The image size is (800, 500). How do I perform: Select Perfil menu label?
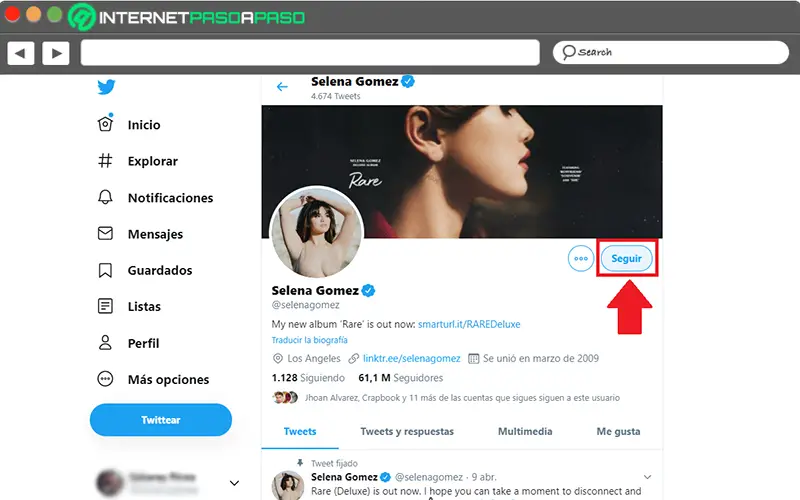(143, 343)
